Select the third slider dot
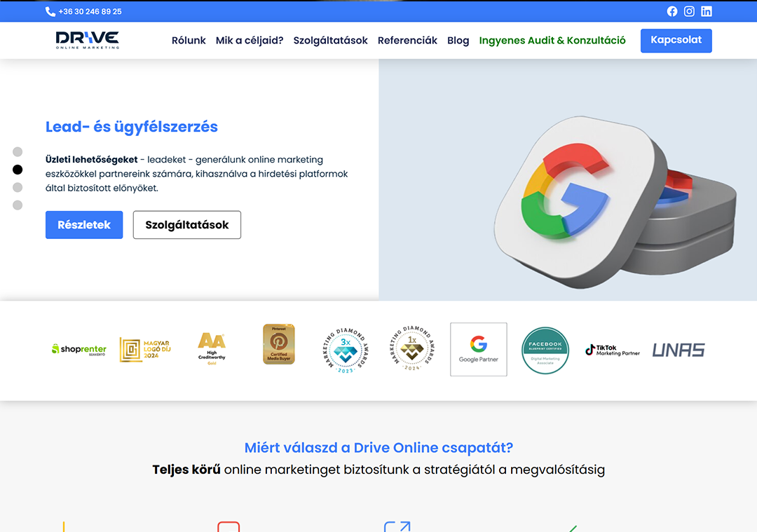The height and width of the screenshot is (532, 757). [x=18, y=187]
